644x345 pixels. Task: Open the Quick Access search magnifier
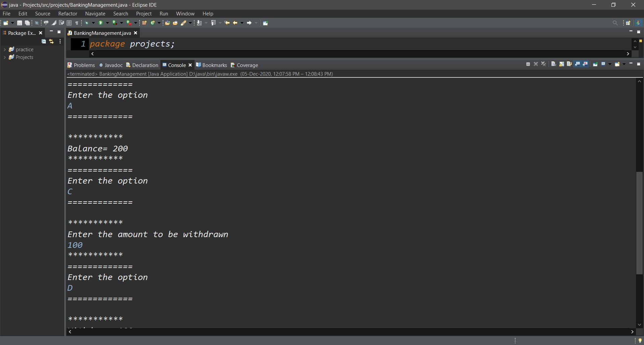point(615,23)
